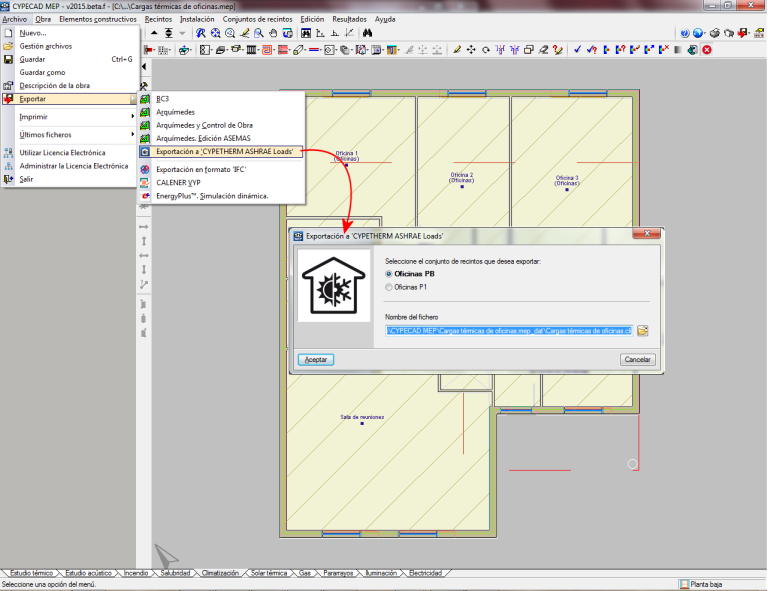Click the binoculars search icon in toolbar
The width and height of the screenshot is (768, 591).
pos(367,33)
